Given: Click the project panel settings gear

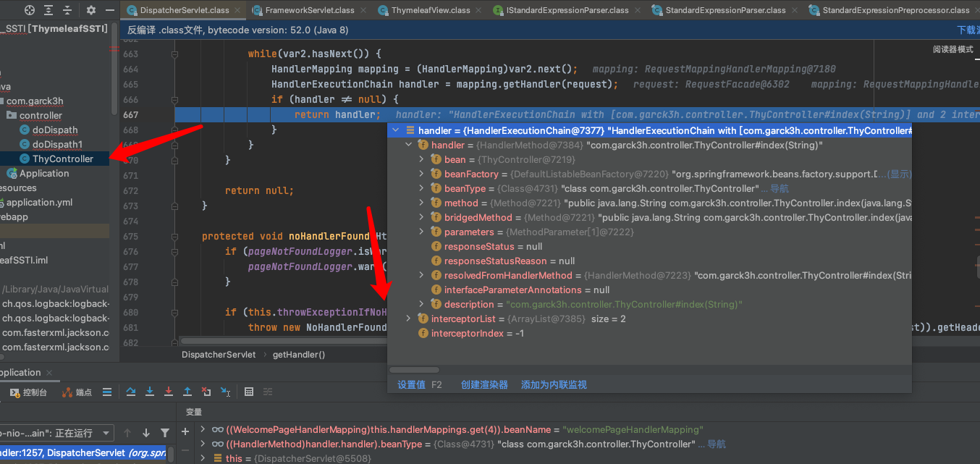Looking at the screenshot, I should pos(91,10).
